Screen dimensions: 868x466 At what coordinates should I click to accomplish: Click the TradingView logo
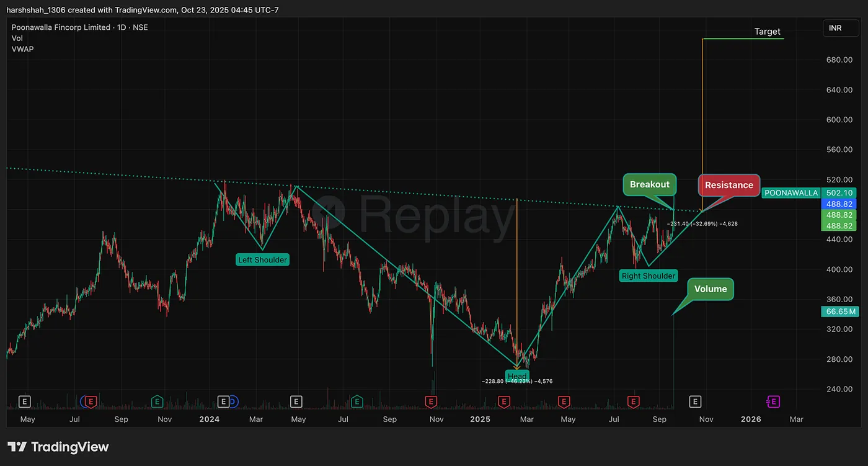58,447
